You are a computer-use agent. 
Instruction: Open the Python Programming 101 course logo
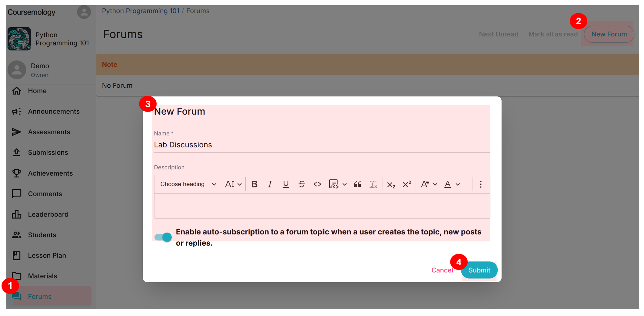(19, 39)
